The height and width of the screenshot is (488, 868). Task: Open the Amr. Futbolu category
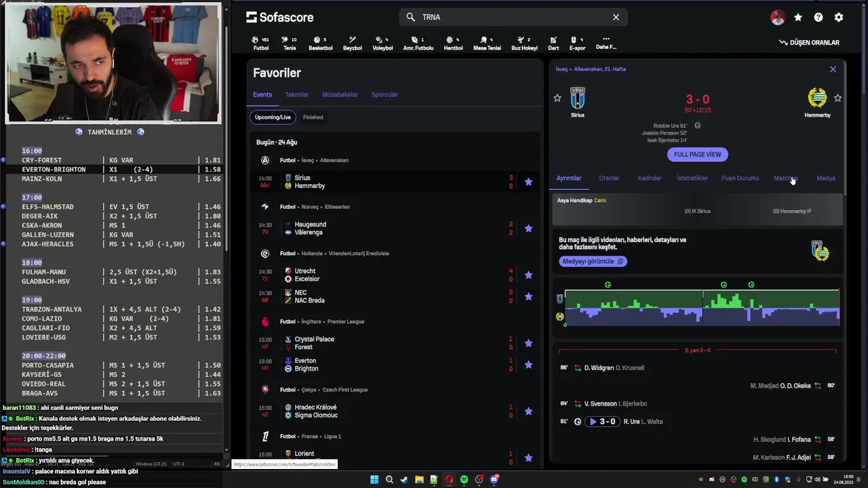pos(418,43)
